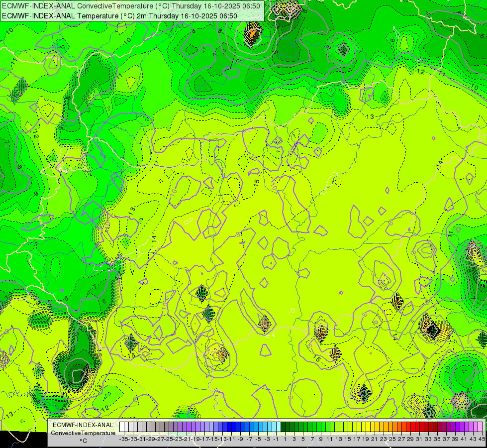Select the red swatch above 31
Viewport: 487px width, 448px height.
coord(417,427)
